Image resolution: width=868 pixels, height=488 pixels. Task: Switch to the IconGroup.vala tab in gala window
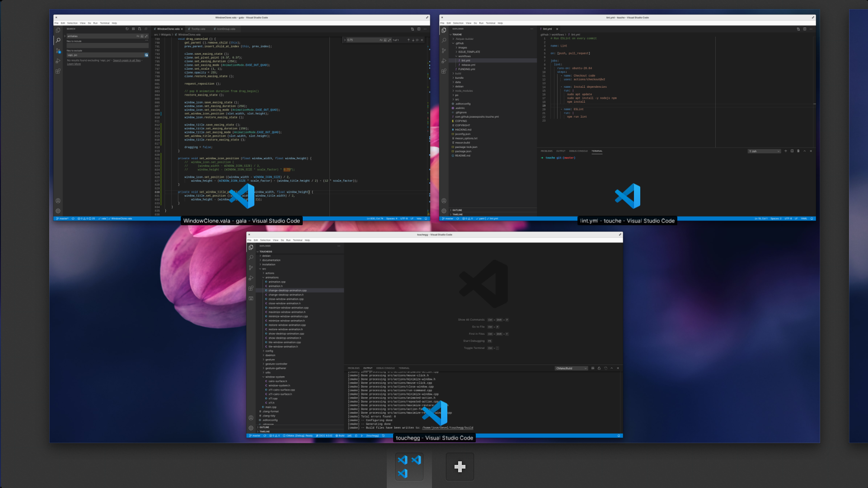coord(225,29)
